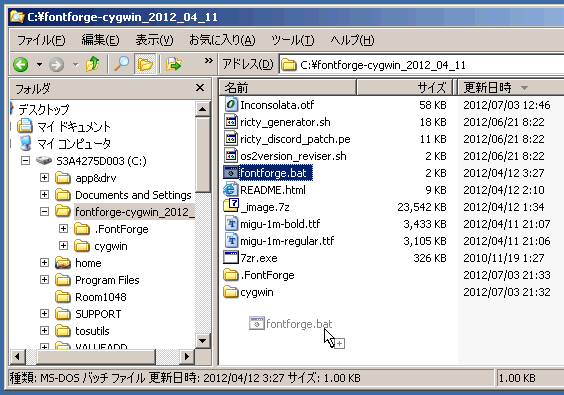564x395 pixels.
Task: Close the フォルダ pane
Action: click(200, 88)
